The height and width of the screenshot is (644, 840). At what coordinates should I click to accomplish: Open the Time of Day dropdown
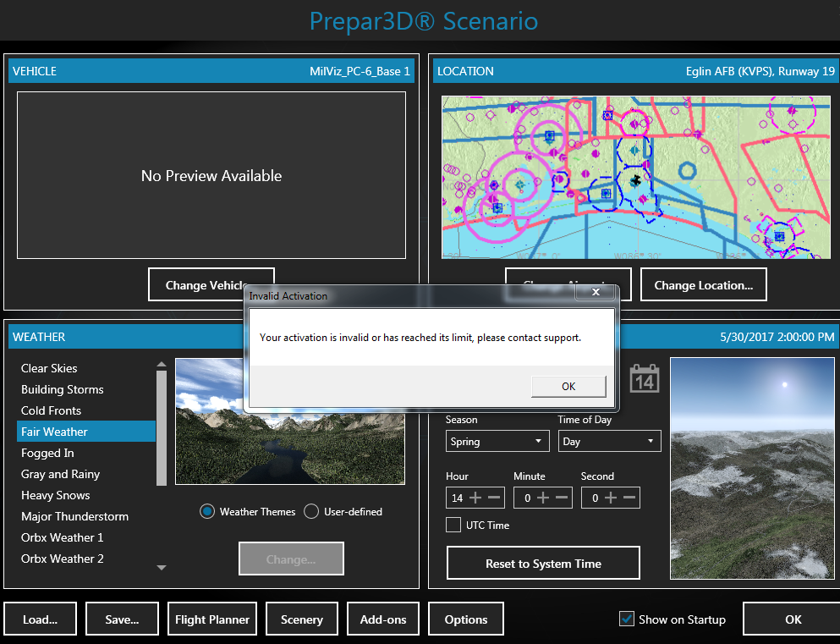[x=610, y=442]
